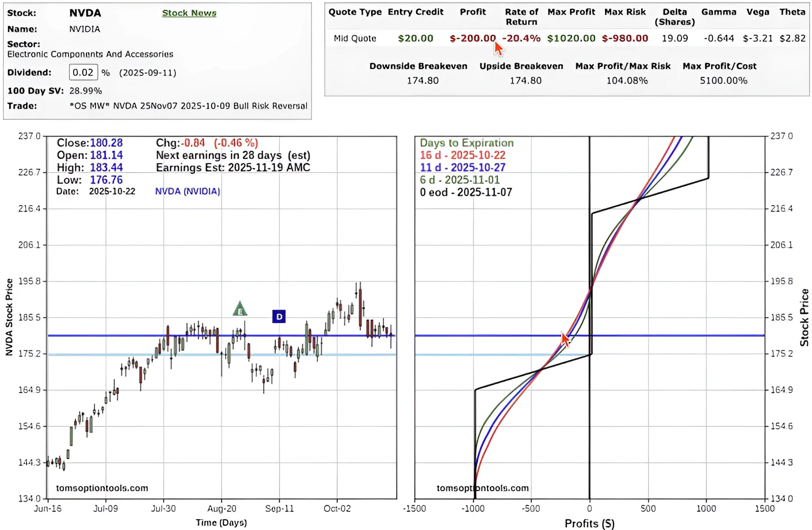
Task: Click the Bull Risk Reversal trade description
Action: (x=188, y=106)
